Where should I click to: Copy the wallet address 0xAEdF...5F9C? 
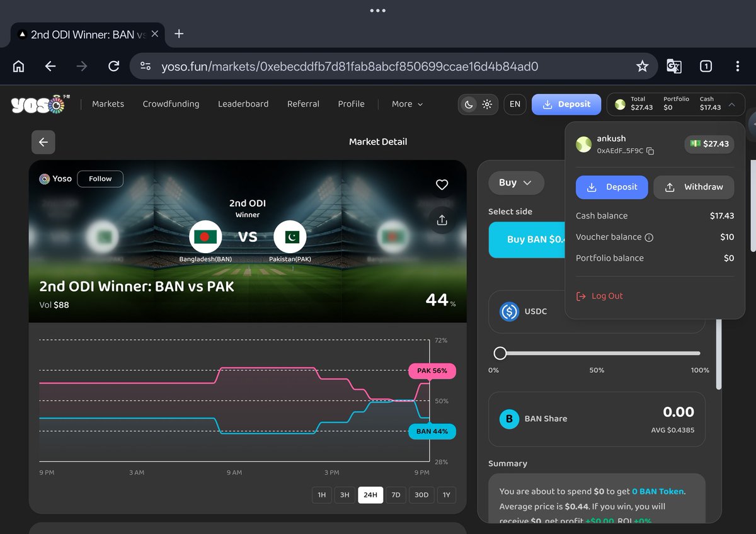[650, 151]
